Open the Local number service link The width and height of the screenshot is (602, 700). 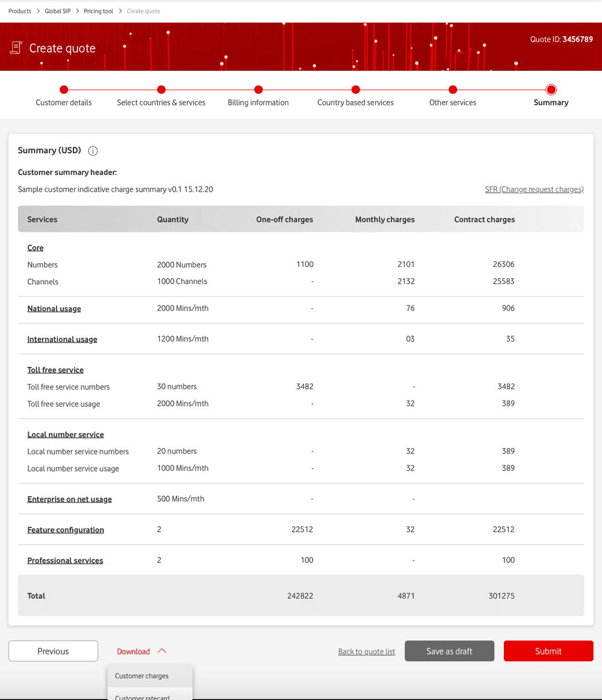66,435
